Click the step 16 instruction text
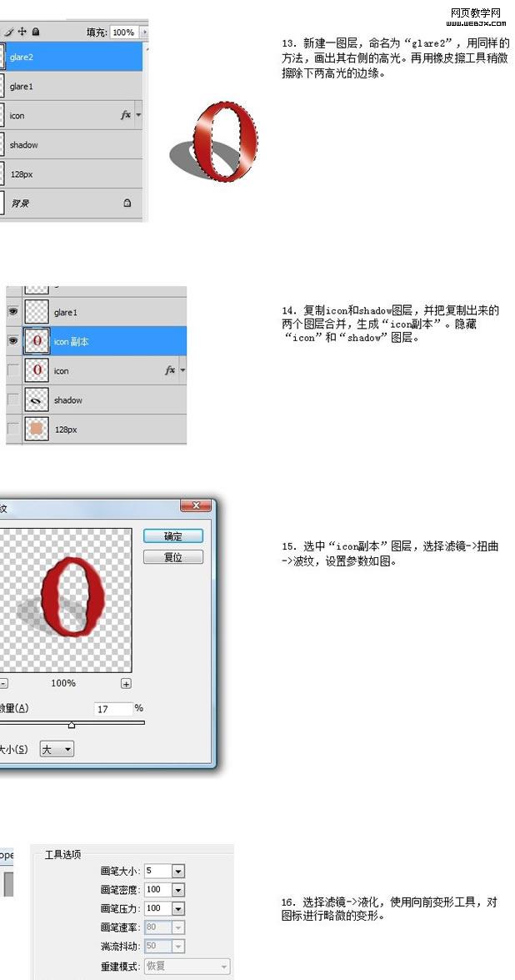 click(x=389, y=909)
